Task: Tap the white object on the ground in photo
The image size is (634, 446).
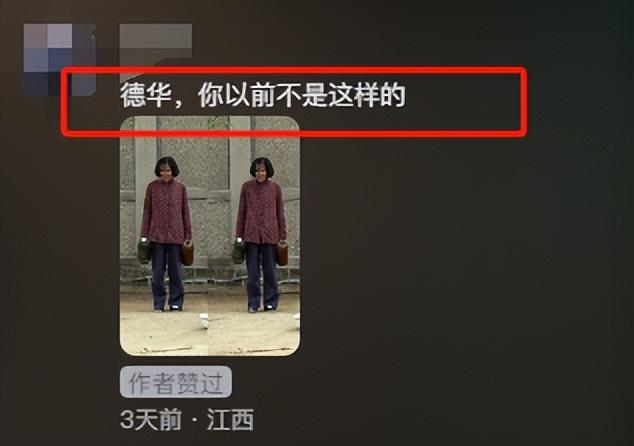Action: point(204,321)
